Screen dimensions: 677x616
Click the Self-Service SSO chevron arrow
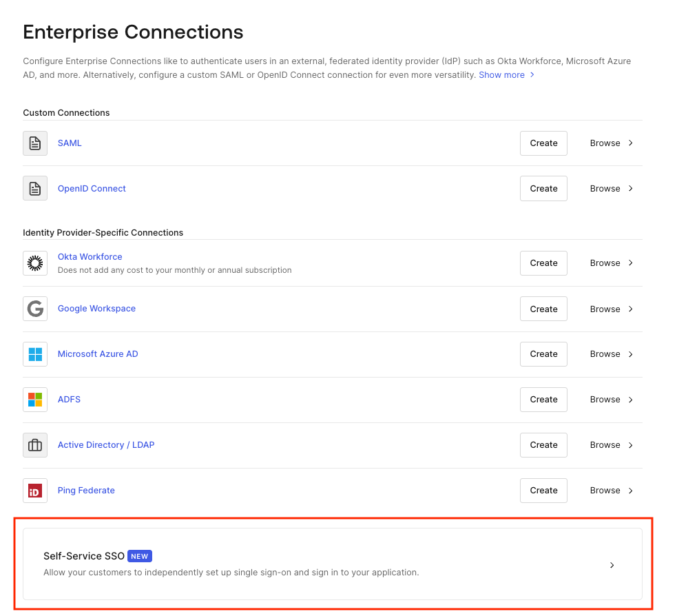pyautogui.click(x=612, y=565)
